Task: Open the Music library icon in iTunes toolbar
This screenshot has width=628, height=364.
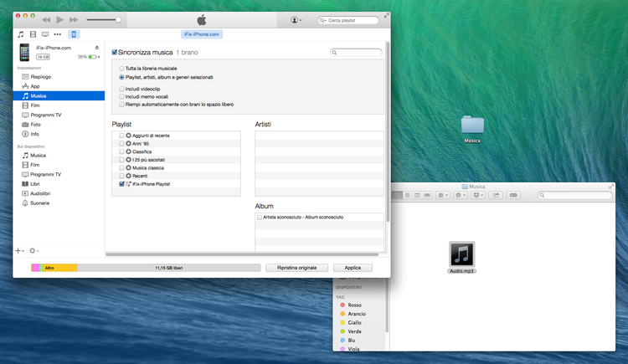Action: [x=20, y=34]
